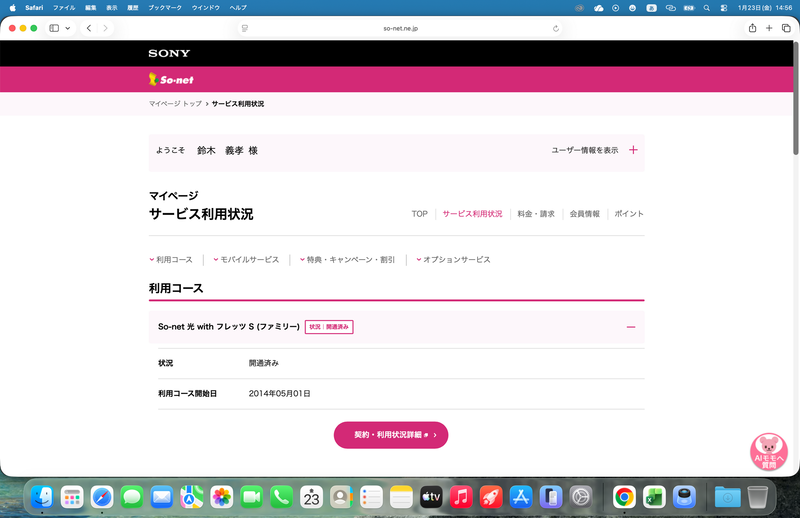This screenshot has width=800, height=518.
Task: Open the 編集 menu
Action: [90, 8]
